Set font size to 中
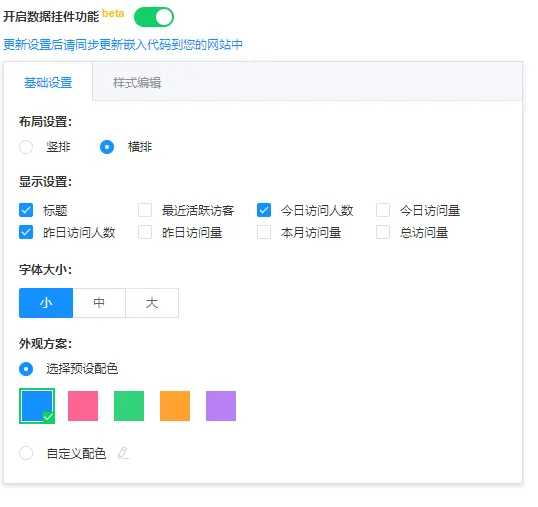The height and width of the screenshot is (507, 538). pyautogui.click(x=99, y=303)
